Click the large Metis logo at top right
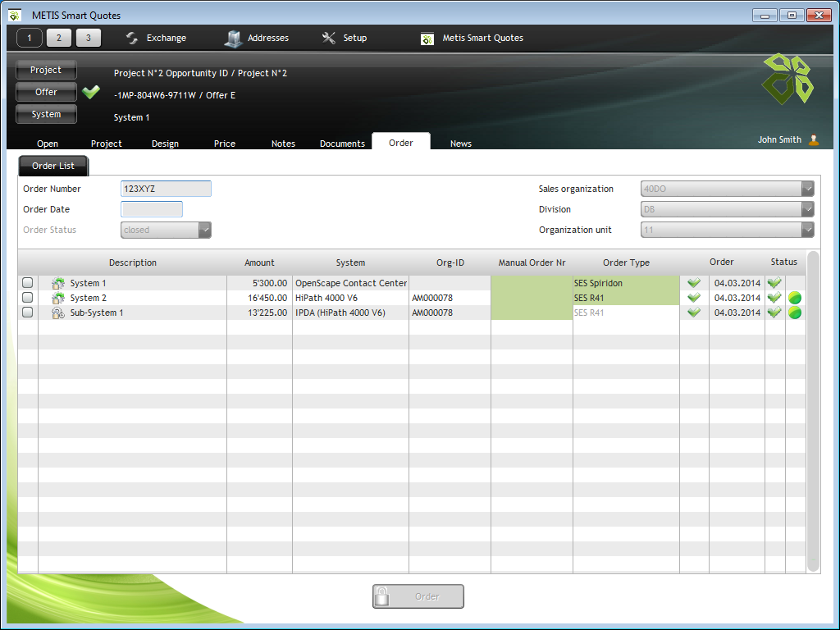This screenshot has height=630, width=840. pyautogui.click(x=788, y=79)
